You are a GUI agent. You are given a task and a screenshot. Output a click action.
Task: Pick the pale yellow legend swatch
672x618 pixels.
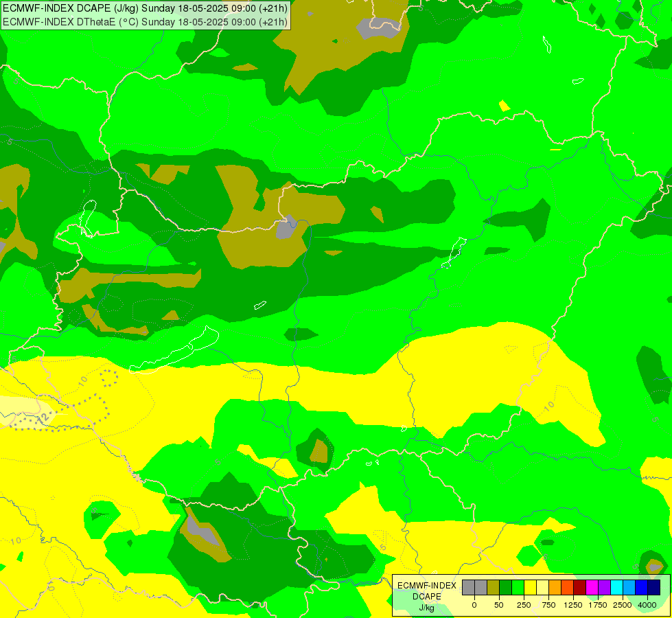pyautogui.click(x=542, y=588)
